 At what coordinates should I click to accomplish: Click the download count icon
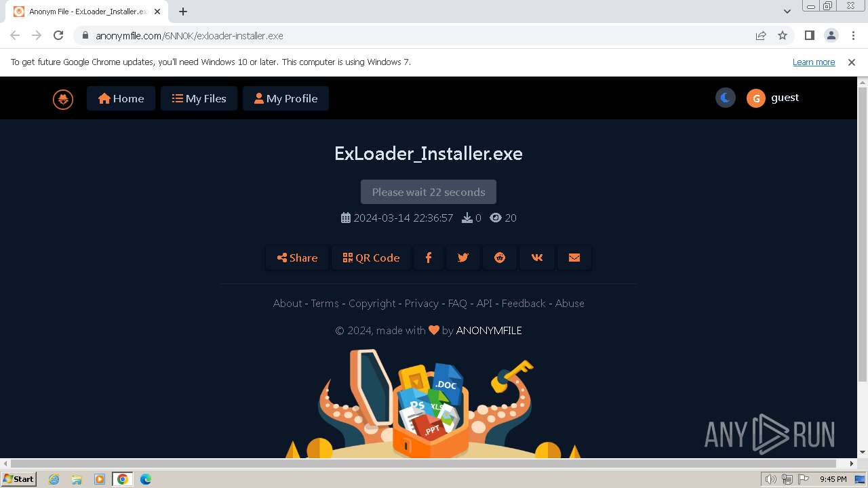tap(467, 218)
